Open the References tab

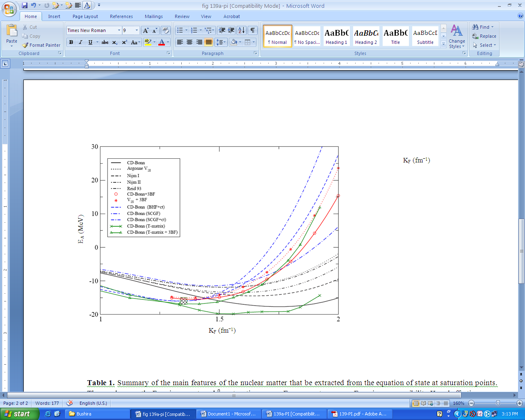[121, 16]
